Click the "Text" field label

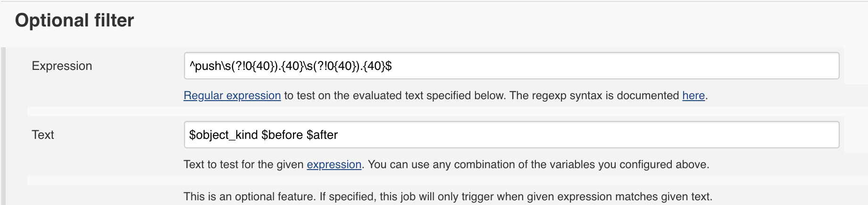[43, 135]
